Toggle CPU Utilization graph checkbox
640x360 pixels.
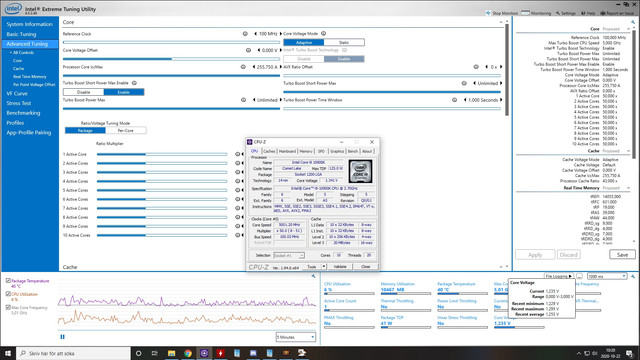8,294
